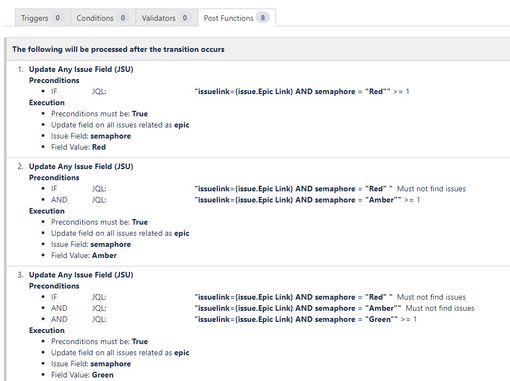
Task: Click Preconditions label in post function 1
Action: coord(54,80)
